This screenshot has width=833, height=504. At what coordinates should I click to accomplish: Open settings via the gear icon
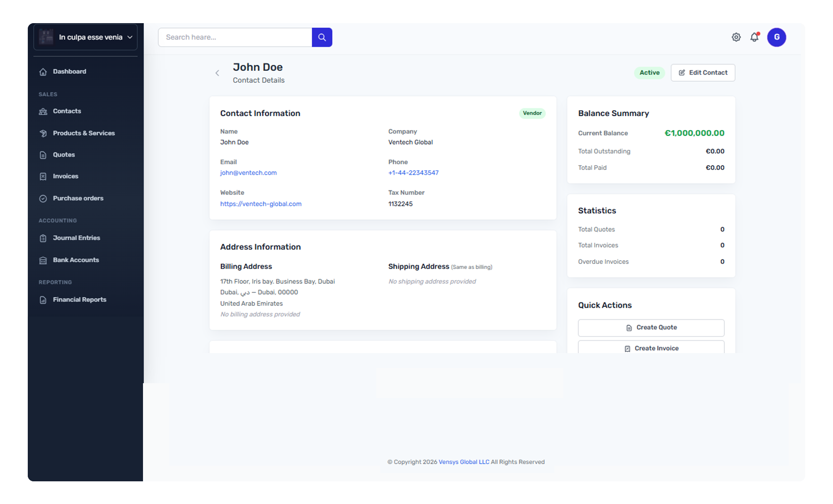[x=736, y=37]
